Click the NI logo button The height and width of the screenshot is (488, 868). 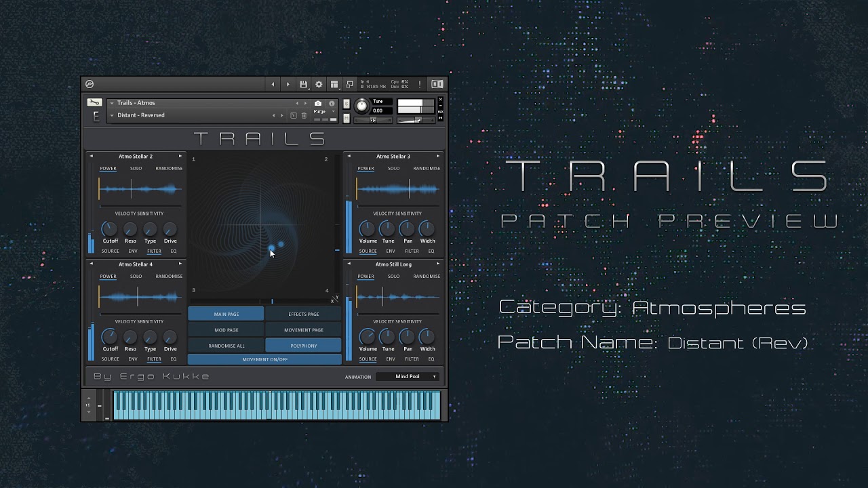coord(437,84)
